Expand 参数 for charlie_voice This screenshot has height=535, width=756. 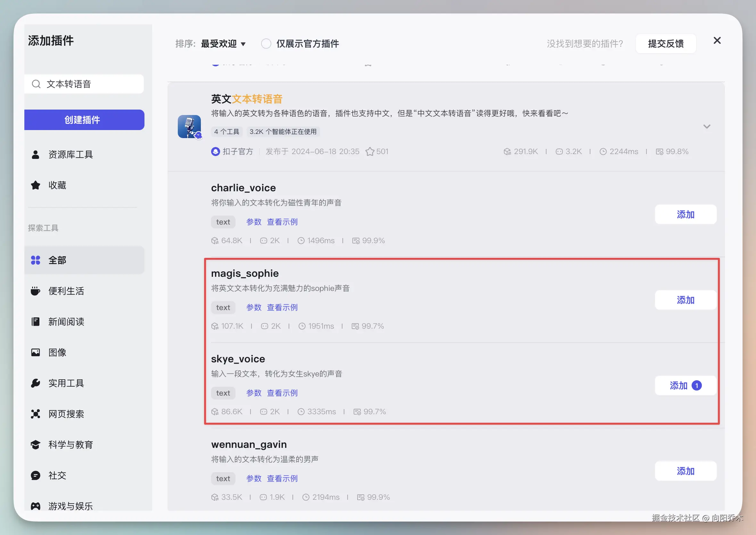point(254,222)
